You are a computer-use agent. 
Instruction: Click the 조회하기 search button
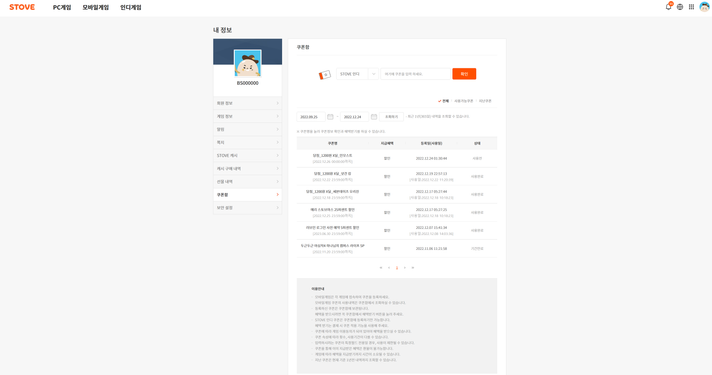pos(391,117)
